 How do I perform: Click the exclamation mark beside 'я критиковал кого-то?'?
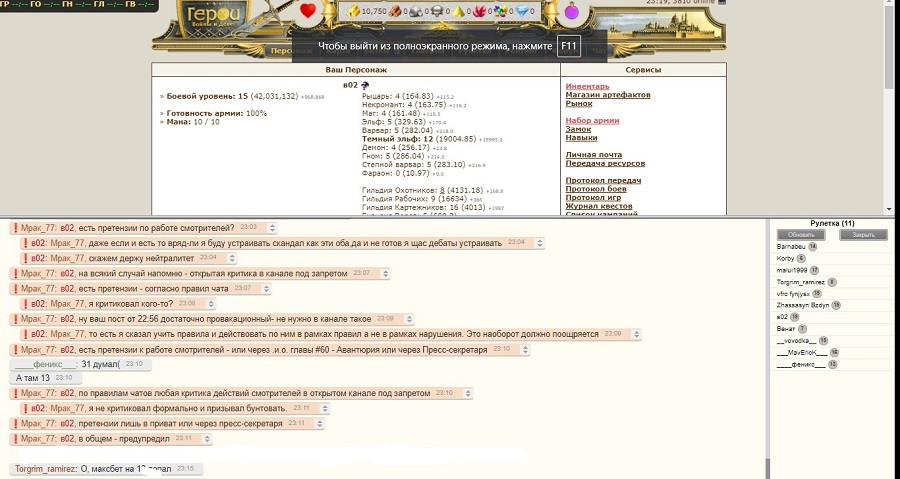tap(26, 303)
